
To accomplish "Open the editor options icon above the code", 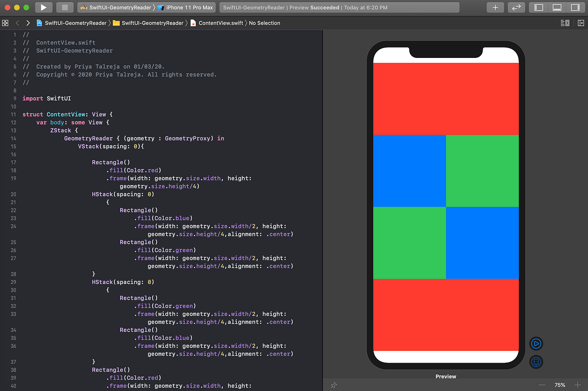I will 564,23.
